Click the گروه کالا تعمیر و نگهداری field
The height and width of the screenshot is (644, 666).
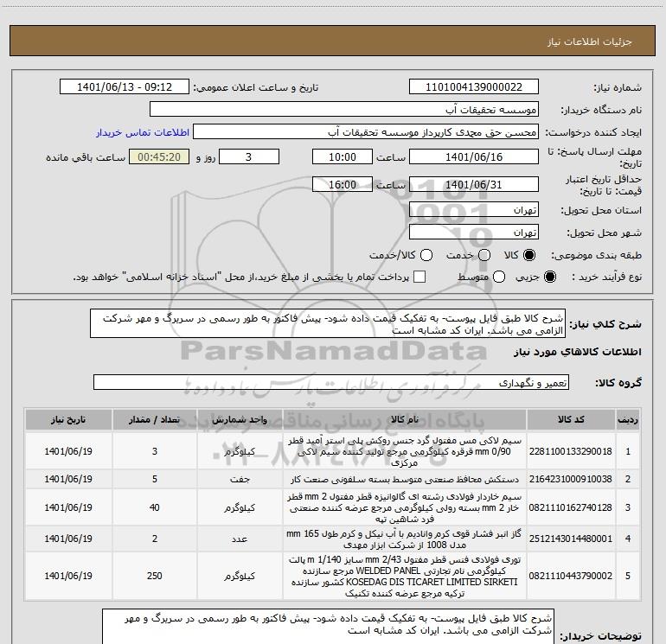pyautogui.click(x=331, y=382)
